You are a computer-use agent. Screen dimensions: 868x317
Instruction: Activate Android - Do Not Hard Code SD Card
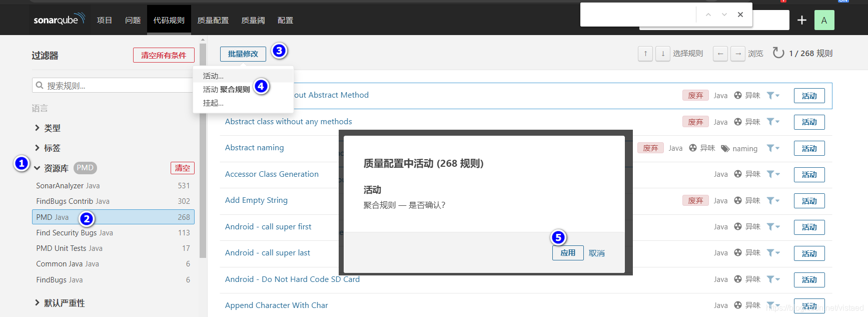point(809,280)
